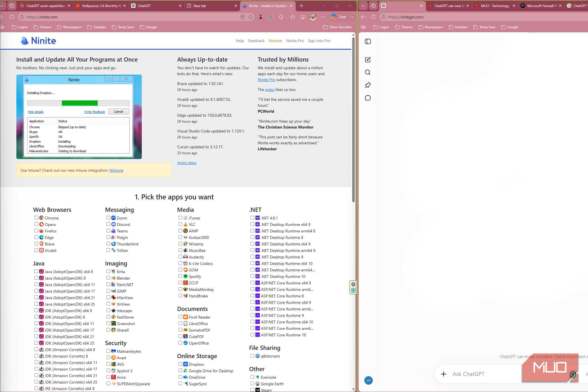This screenshot has height=392, width=588.
Task: Click the speech bubble icon in ChatGPT sidebar
Action: (368, 98)
